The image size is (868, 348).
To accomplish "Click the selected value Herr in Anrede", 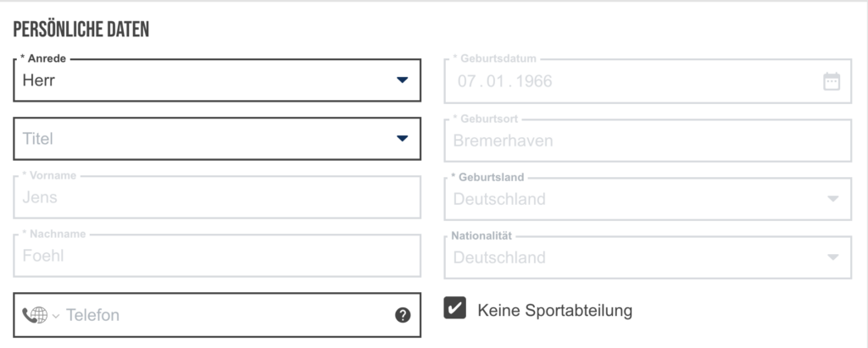I will point(39,80).
